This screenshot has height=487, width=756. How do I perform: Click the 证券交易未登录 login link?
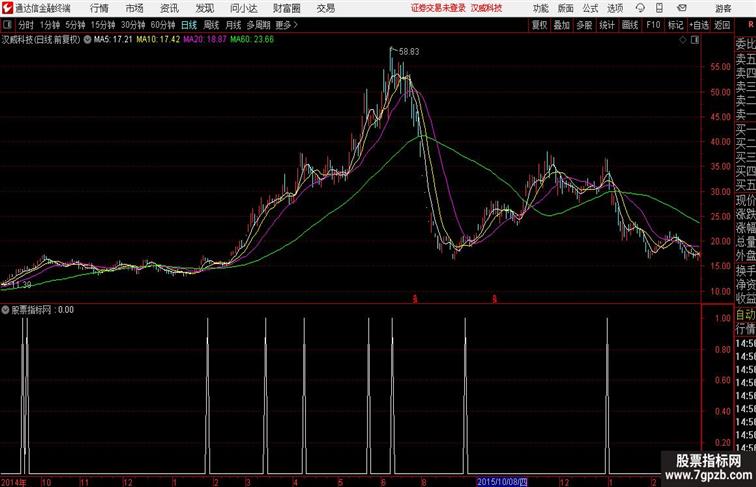439,8
